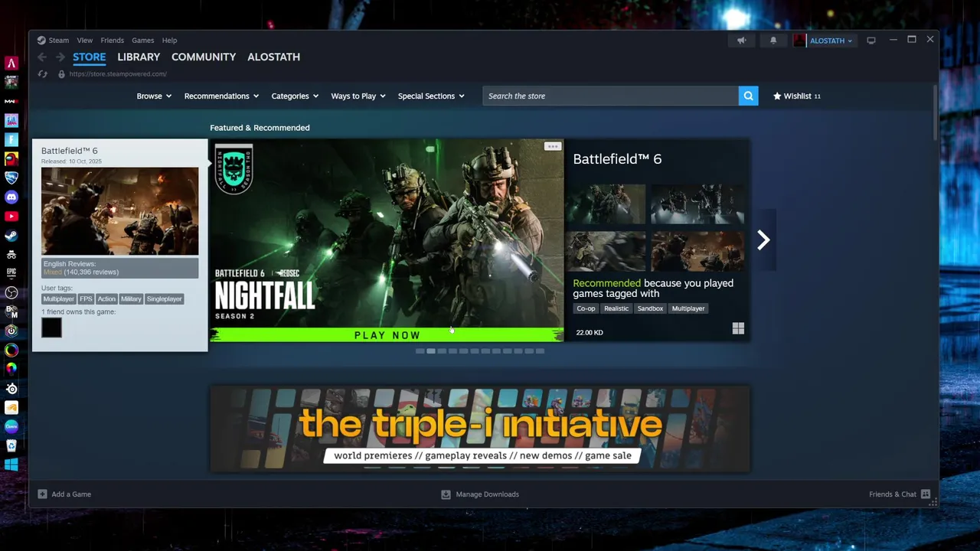
Task: Select the last carousel page indicator
Action: click(540, 351)
